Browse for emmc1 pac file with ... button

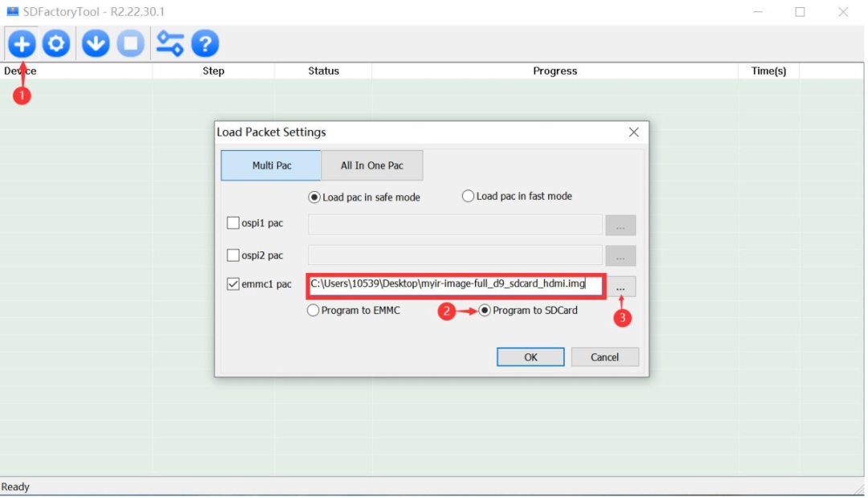click(x=620, y=288)
